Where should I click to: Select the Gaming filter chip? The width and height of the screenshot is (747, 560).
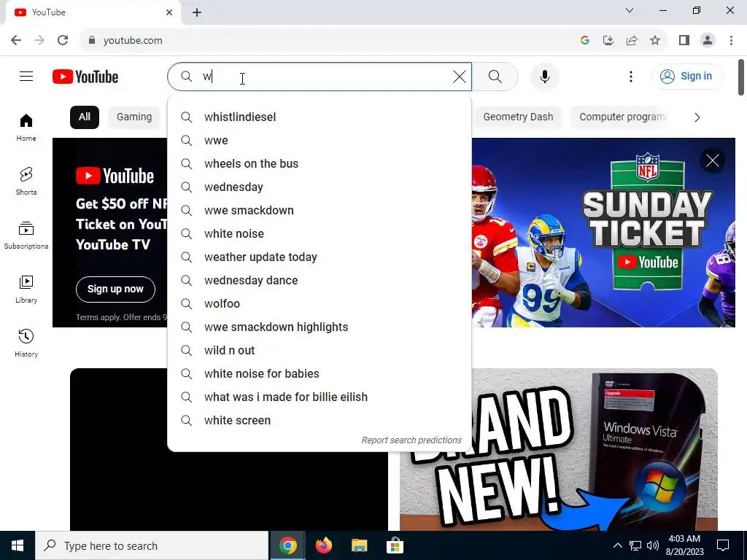(x=134, y=117)
